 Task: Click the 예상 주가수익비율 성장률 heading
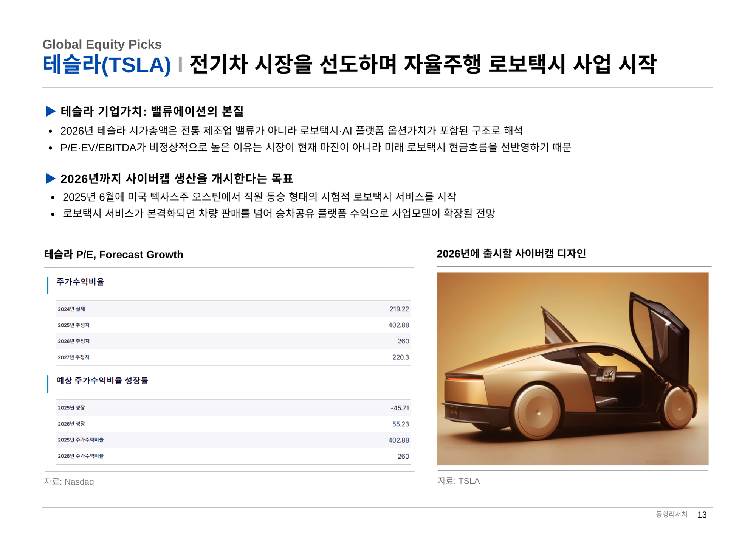(102, 381)
